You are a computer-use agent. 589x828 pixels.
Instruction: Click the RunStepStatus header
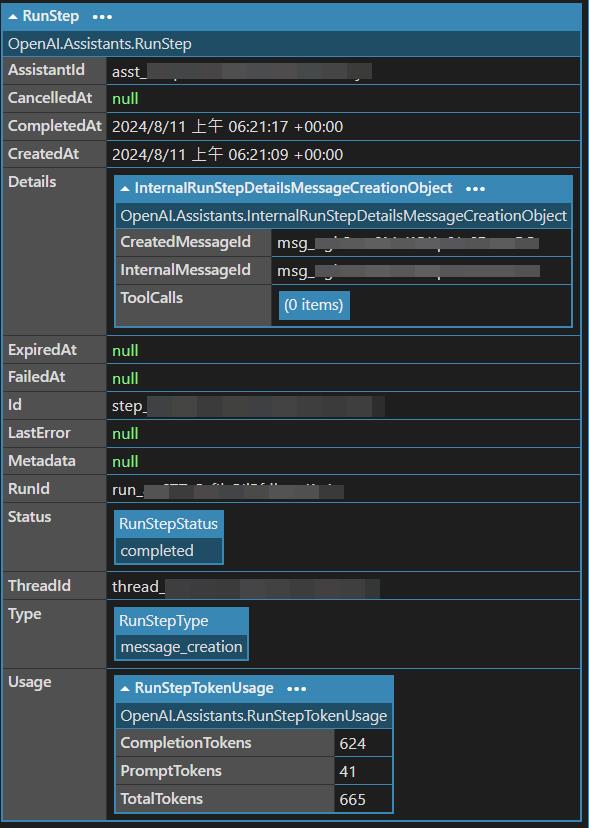[169, 524]
